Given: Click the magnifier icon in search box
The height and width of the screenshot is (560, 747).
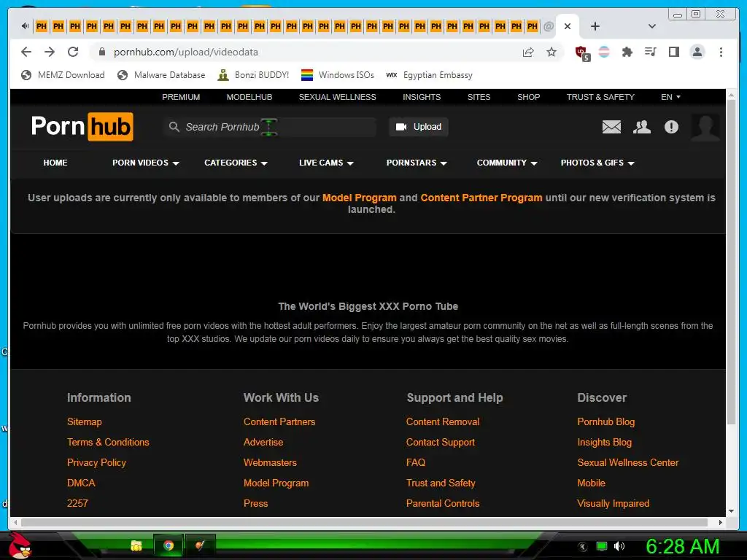Looking at the screenshot, I should [x=174, y=127].
